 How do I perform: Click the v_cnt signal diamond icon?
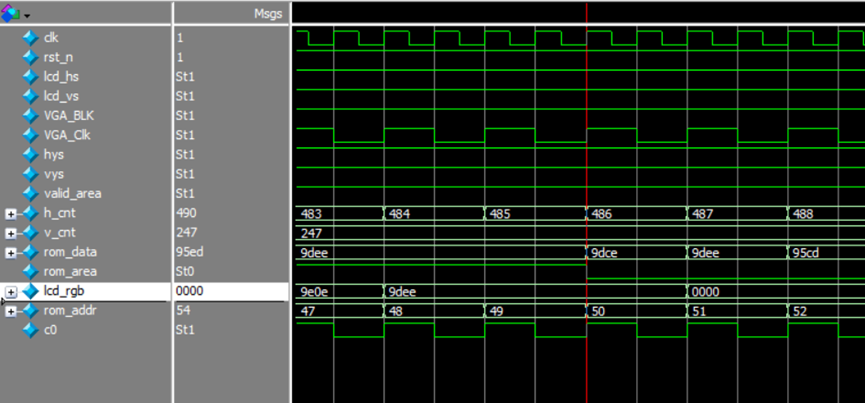pyautogui.click(x=30, y=233)
